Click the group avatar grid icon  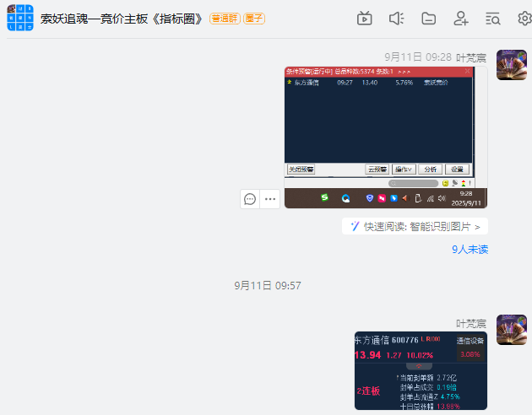tap(20, 18)
